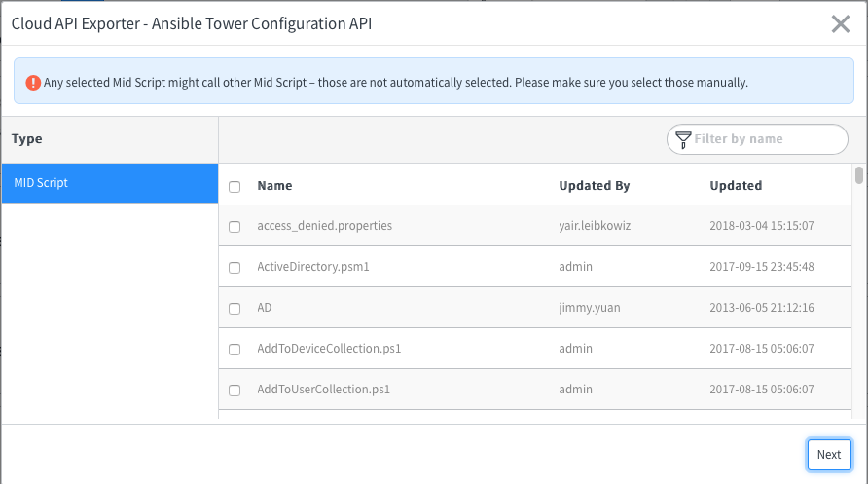The width and height of the screenshot is (868, 484).
Task: Check the AddToUserCollection.ps1 row checkbox
Action: point(235,391)
